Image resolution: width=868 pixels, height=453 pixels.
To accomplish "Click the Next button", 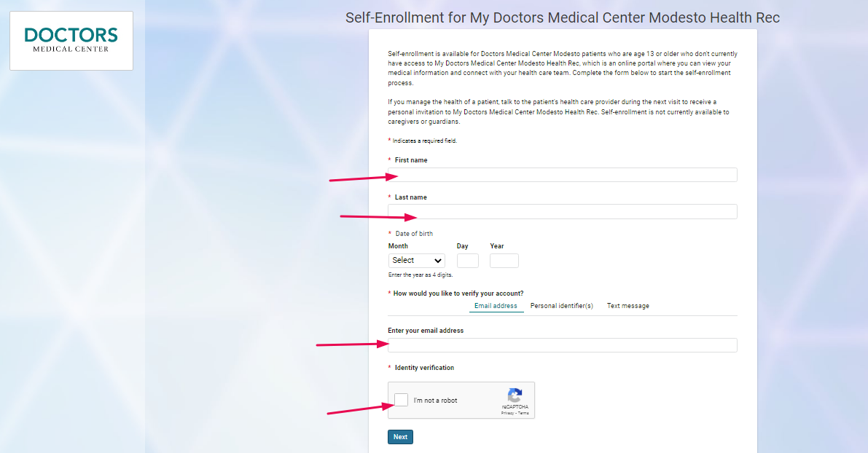I will [x=400, y=436].
